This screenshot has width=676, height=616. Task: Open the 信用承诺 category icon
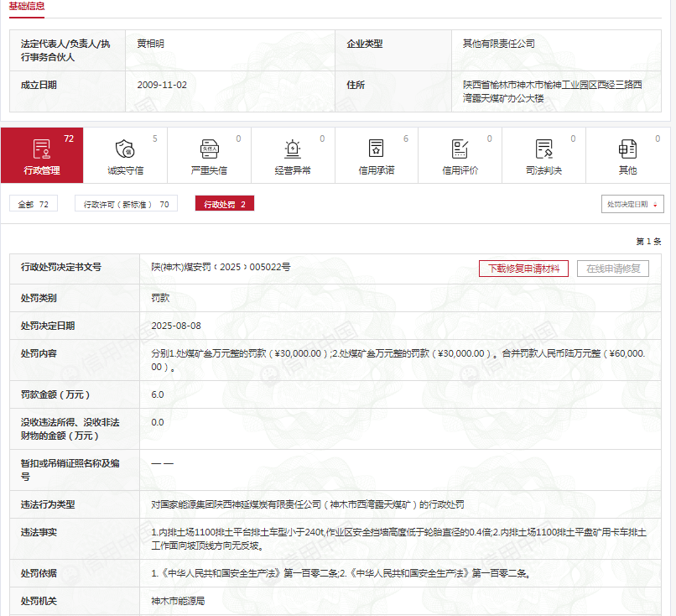377,149
